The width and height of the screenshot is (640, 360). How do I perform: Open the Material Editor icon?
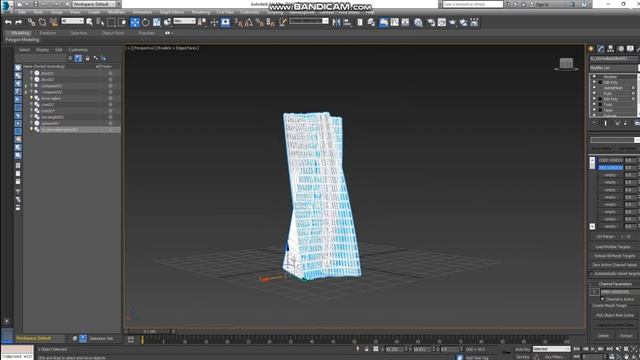418,22
